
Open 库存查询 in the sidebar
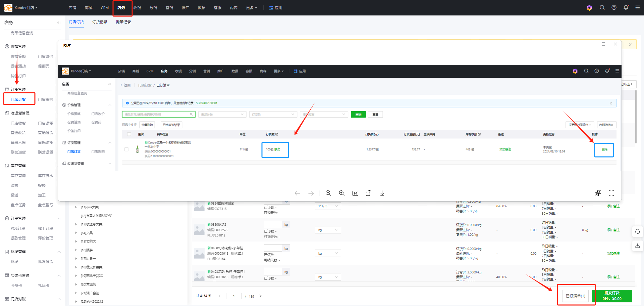pos(18,176)
